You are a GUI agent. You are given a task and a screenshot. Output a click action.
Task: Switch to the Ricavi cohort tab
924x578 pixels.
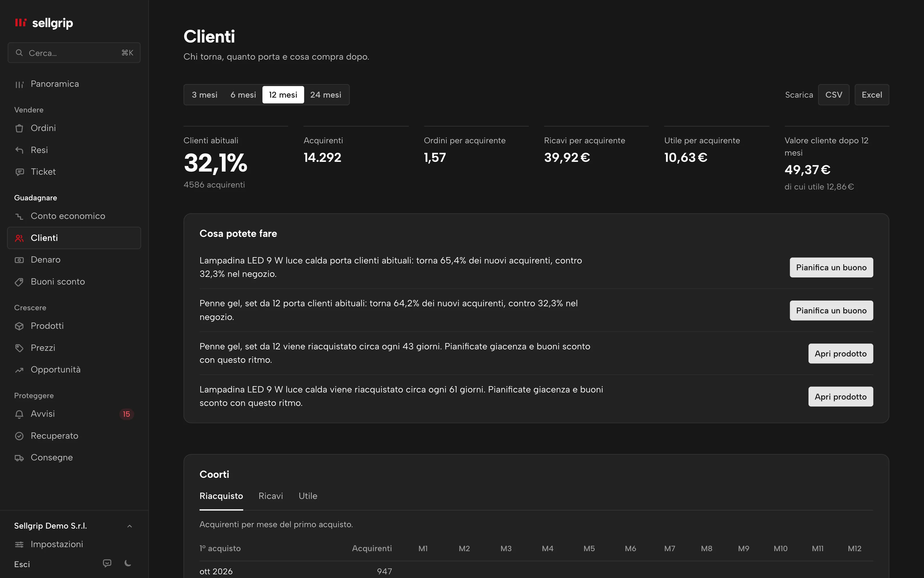(x=271, y=496)
